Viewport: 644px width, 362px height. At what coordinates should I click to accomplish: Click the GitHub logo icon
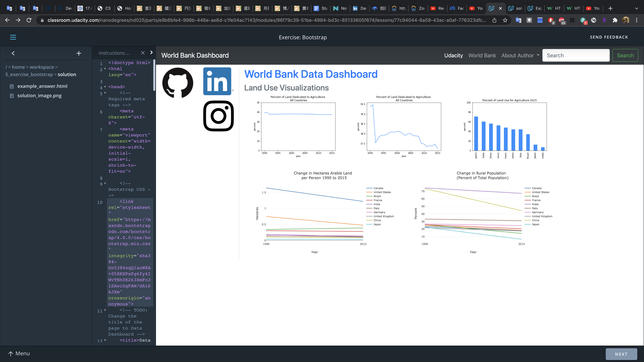click(177, 83)
